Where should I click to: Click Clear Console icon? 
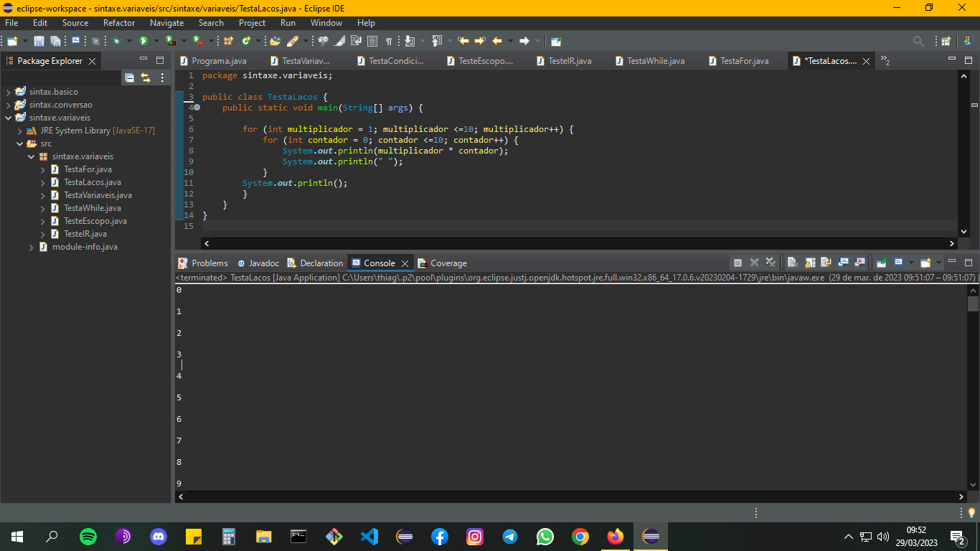pyautogui.click(x=792, y=263)
